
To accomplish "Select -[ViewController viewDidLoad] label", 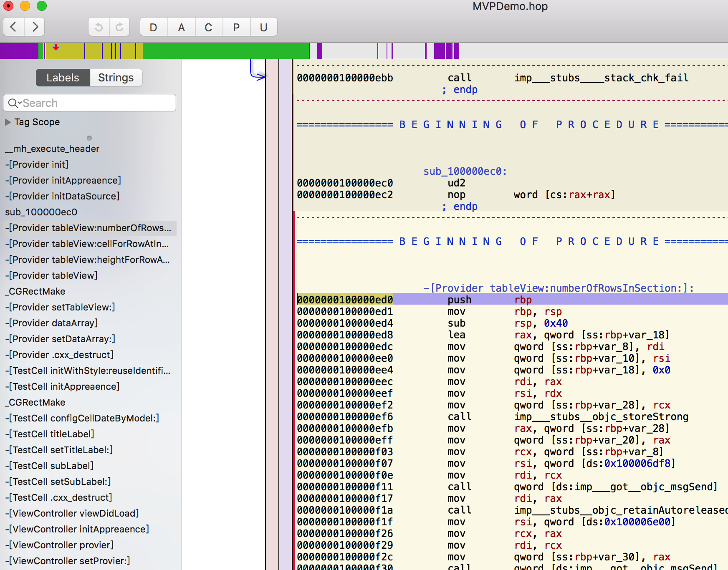I will (72, 513).
